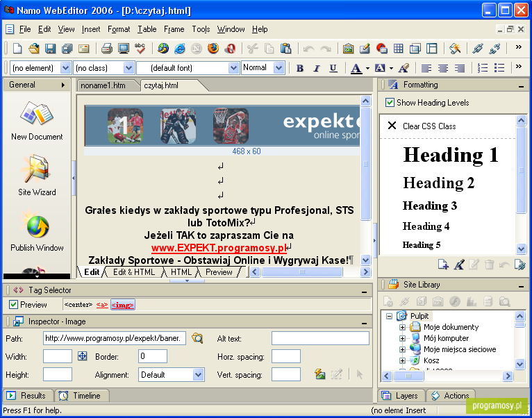
Task: Preview the page in Opera
Action: [x=230, y=49]
